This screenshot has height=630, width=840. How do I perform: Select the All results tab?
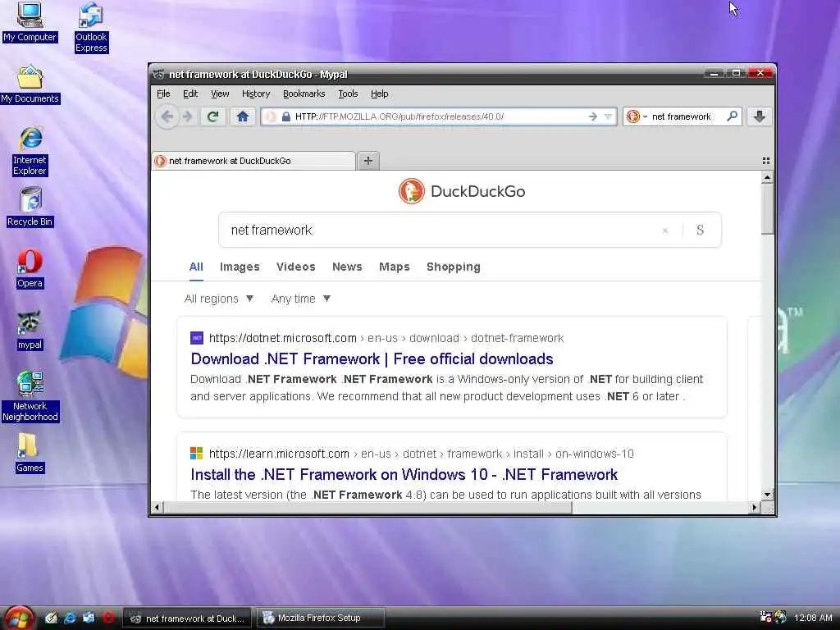coord(196,267)
